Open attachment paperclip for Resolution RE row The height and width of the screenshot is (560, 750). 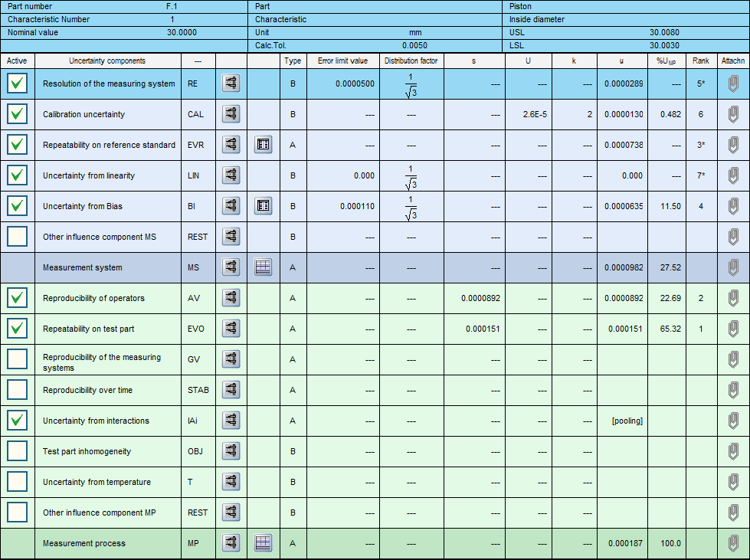click(733, 84)
